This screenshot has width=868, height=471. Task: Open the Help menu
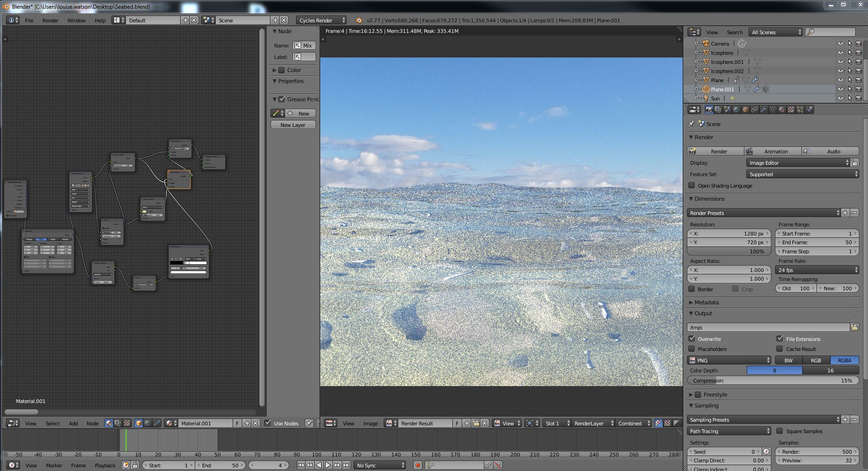point(100,20)
